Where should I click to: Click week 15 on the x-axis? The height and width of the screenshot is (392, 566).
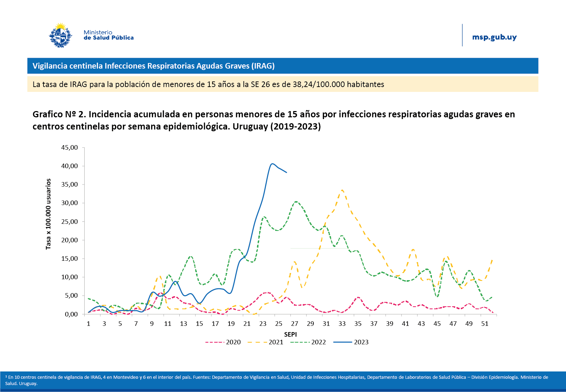coord(199,323)
